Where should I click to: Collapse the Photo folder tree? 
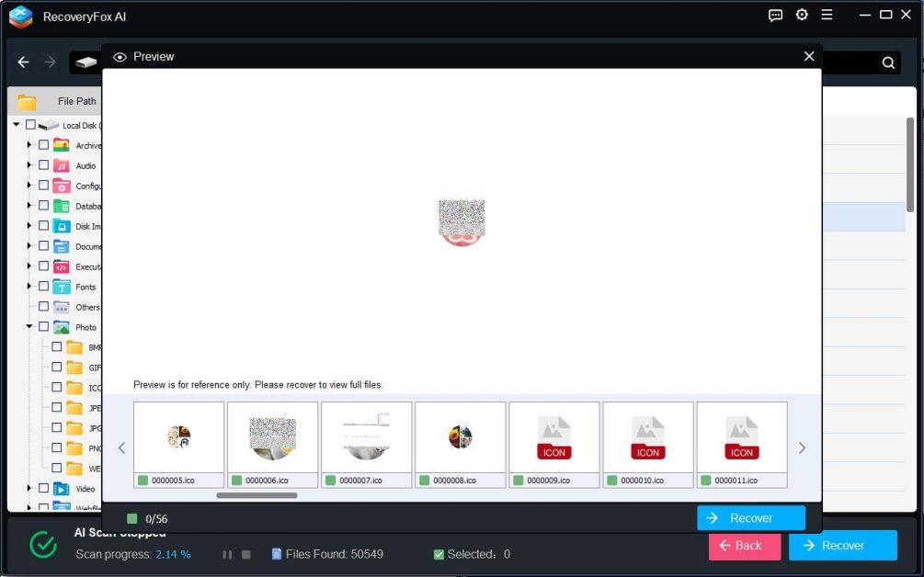(x=29, y=326)
